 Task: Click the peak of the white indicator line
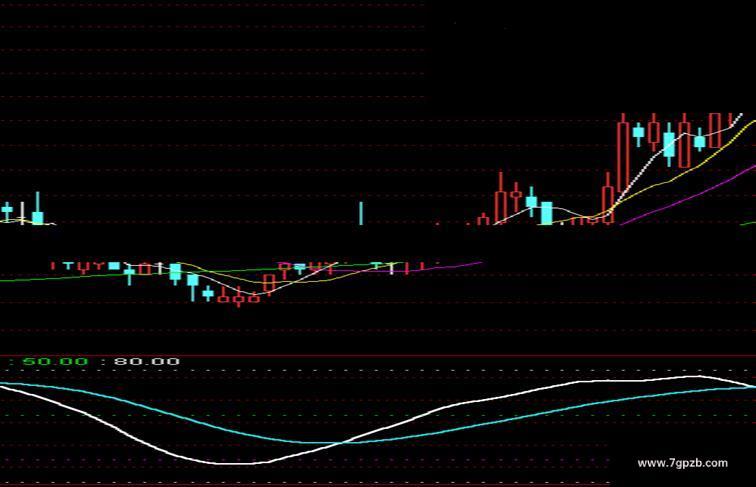pyautogui.click(x=697, y=376)
